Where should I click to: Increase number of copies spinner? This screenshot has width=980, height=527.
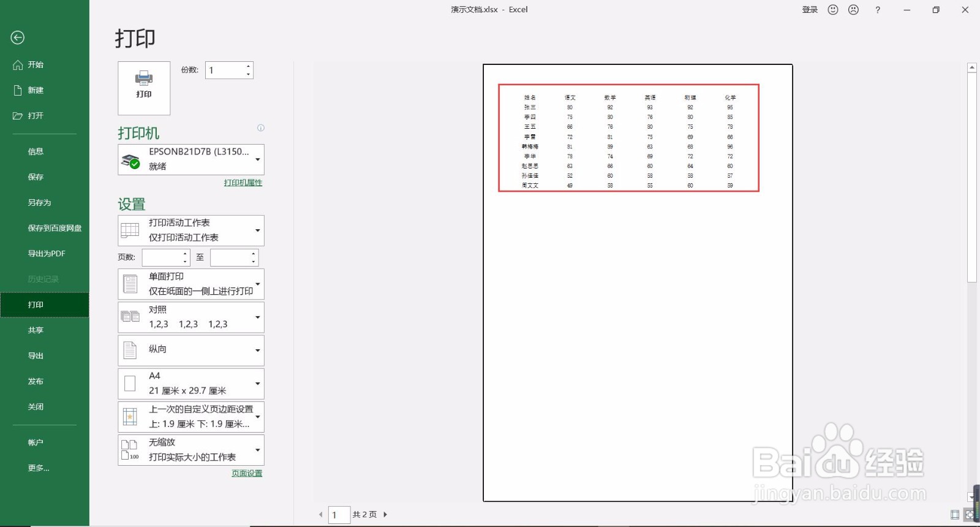[248, 66]
